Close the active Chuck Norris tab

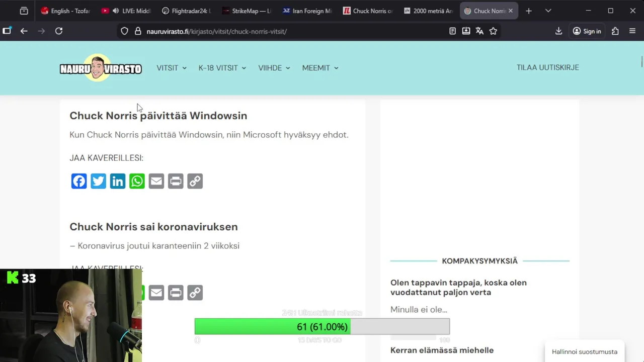point(511,11)
